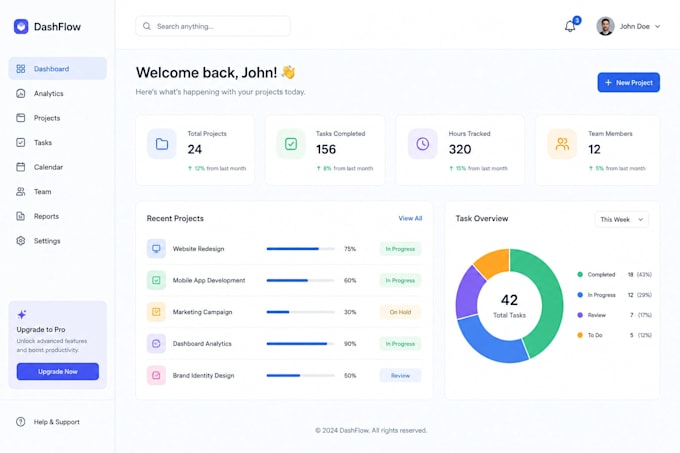Click the Marketing Campaign 30% progress bar
This screenshot has width=680, height=453.
point(301,312)
